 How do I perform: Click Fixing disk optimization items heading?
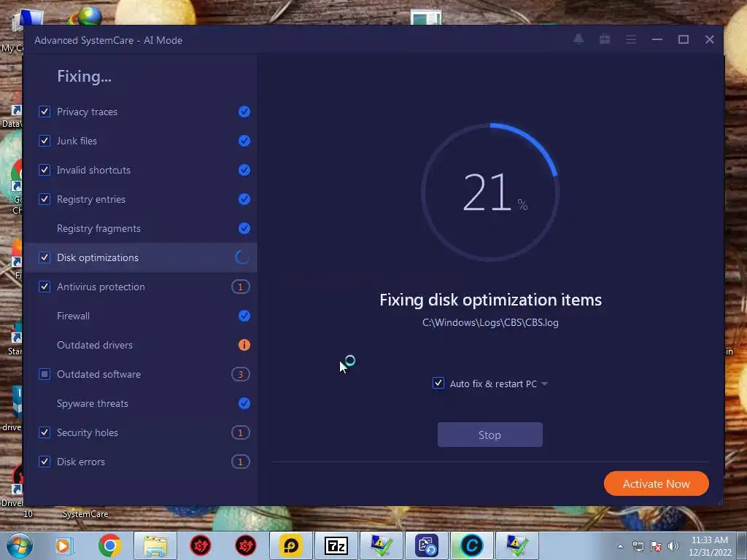coord(491,300)
